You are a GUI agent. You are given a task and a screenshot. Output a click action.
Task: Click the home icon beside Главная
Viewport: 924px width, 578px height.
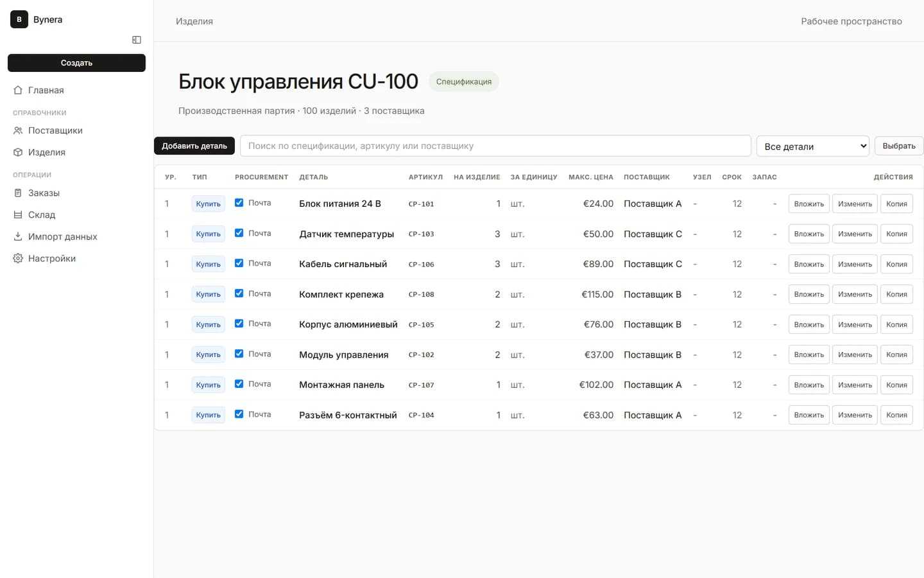pyautogui.click(x=18, y=90)
